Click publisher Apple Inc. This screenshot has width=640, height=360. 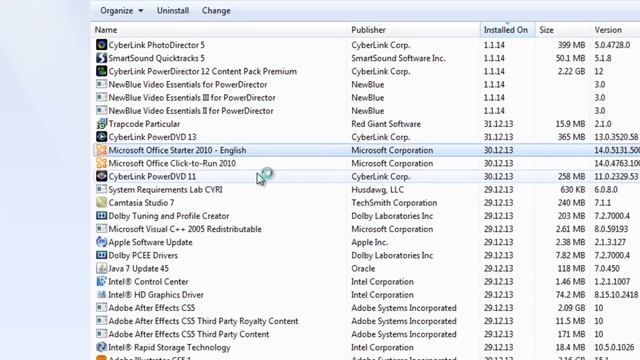click(369, 242)
